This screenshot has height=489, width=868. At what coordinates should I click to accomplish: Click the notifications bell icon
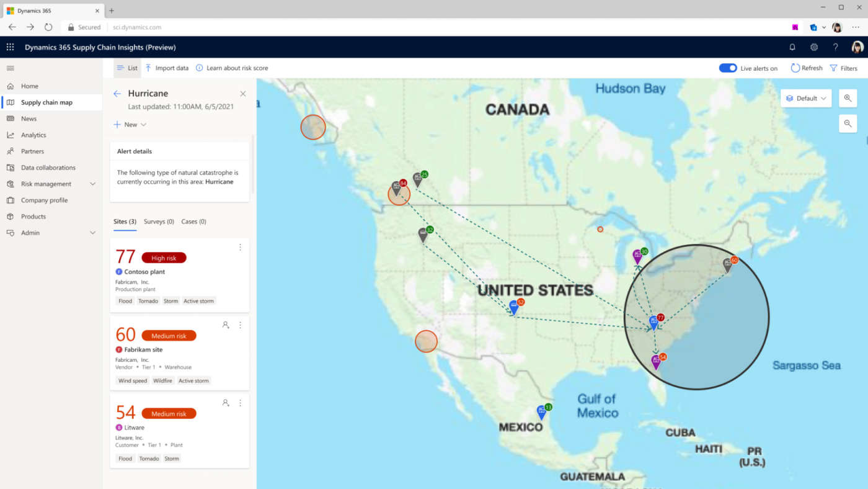pyautogui.click(x=792, y=47)
